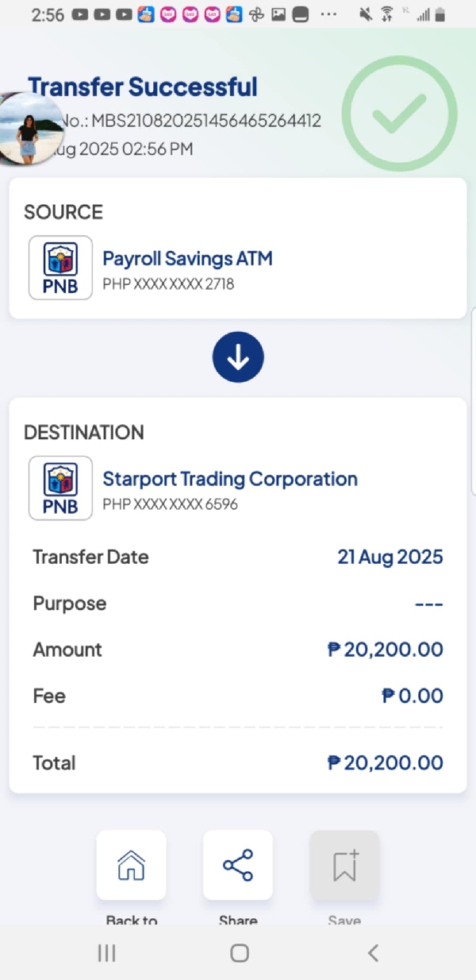Tap the Back to home icon
The width and height of the screenshot is (476, 980).
click(131, 865)
